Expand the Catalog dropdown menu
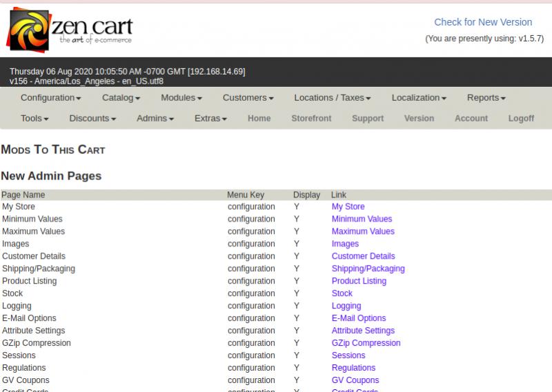 (x=121, y=97)
